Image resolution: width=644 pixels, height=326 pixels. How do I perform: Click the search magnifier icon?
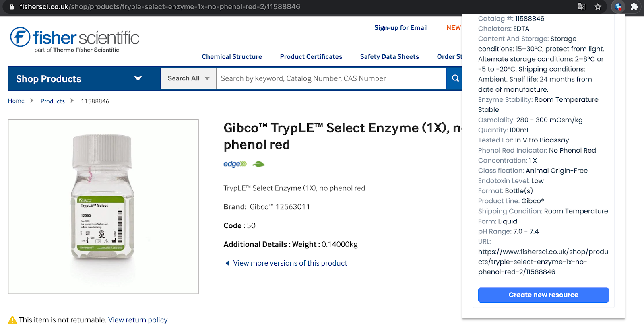(x=454, y=78)
